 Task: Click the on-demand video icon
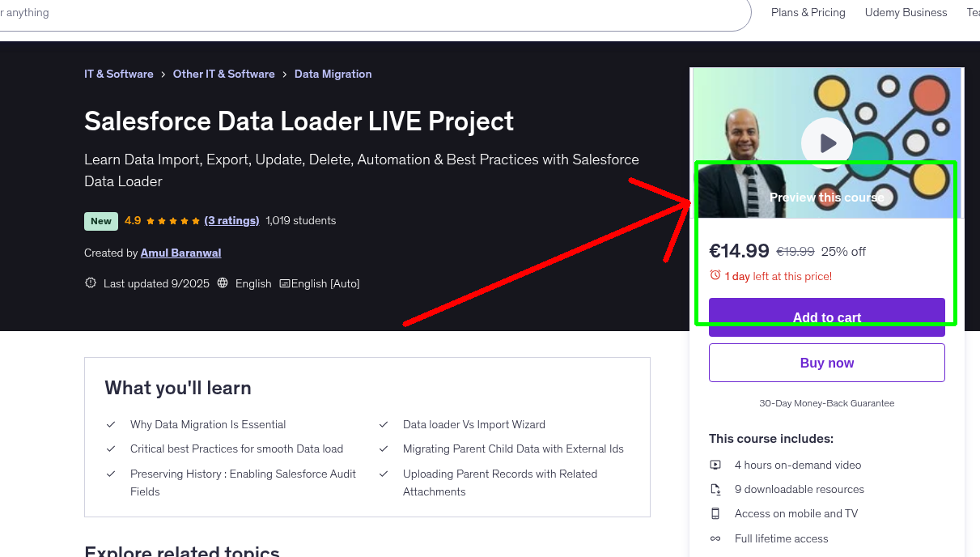pos(715,465)
